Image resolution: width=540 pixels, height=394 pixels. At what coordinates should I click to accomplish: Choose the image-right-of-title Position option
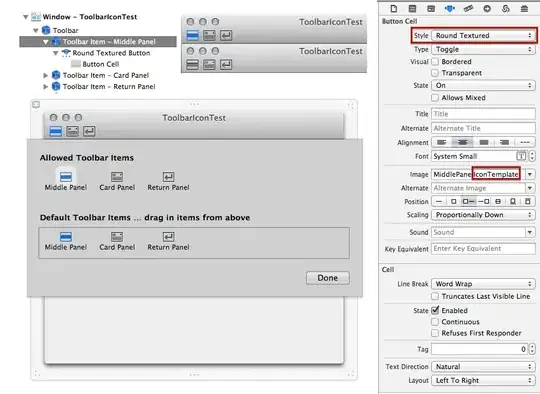(484, 201)
